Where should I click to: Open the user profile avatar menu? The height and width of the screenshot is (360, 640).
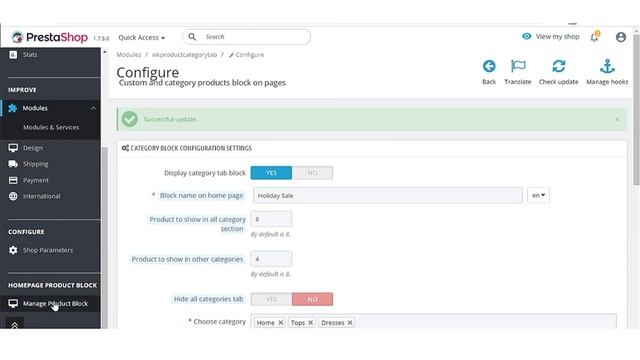pos(621,37)
